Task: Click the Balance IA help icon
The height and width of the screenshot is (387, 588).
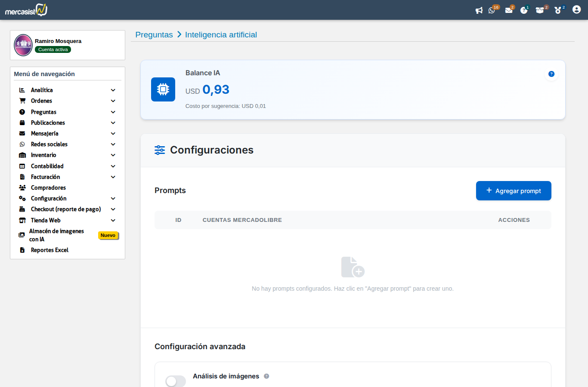Action: coord(551,74)
